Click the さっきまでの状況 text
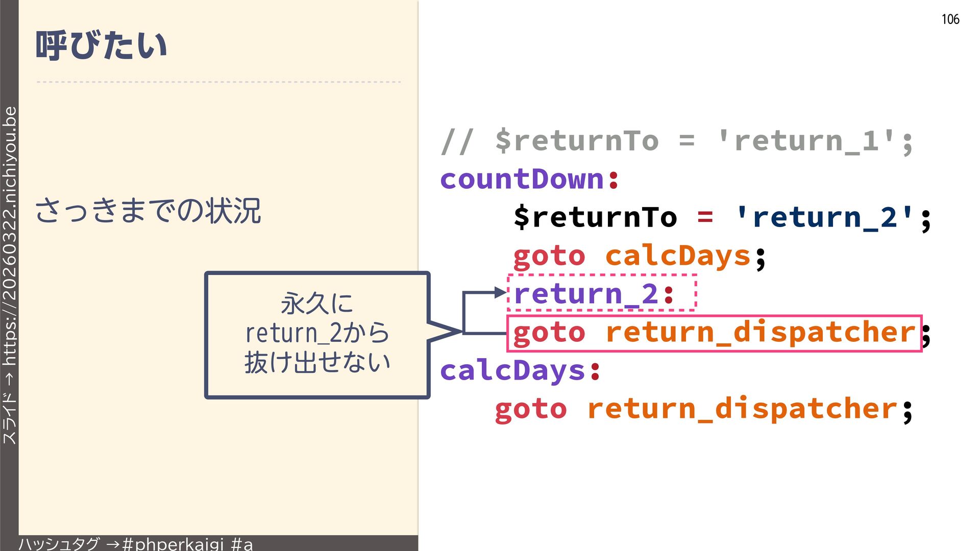The height and width of the screenshot is (551, 980). click(148, 211)
